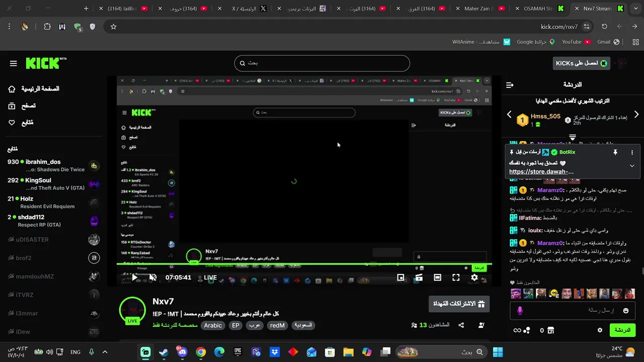Click the لحصل على KICKs button
The width and height of the screenshot is (644, 362).
581,63
